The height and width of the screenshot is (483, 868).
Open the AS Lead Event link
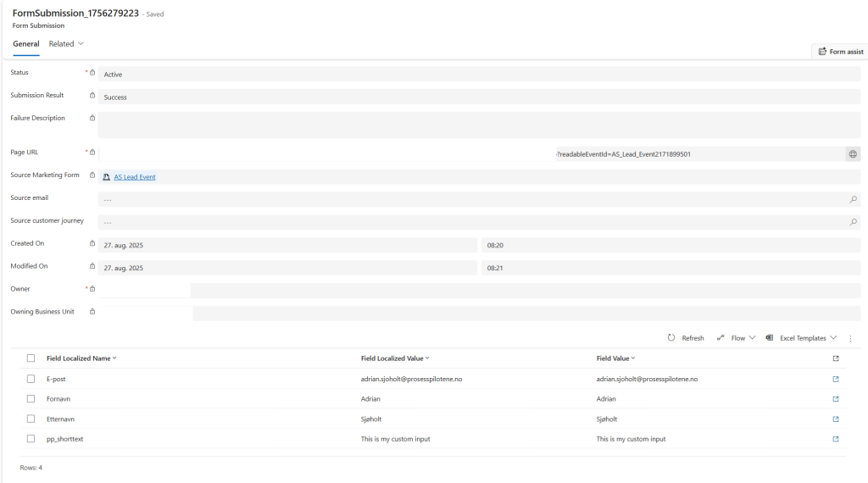pyautogui.click(x=134, y=177)
